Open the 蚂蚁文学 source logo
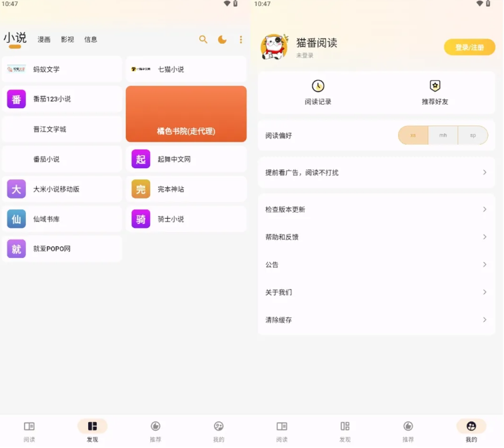The width and height of the screenshot is (504, 448). (x=16, y=69)
